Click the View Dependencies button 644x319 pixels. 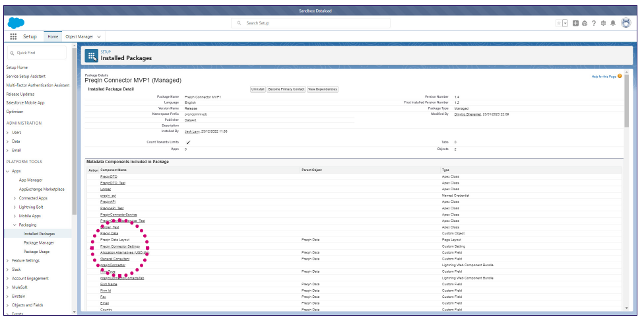pyautogui.click(x=323, y=89)
